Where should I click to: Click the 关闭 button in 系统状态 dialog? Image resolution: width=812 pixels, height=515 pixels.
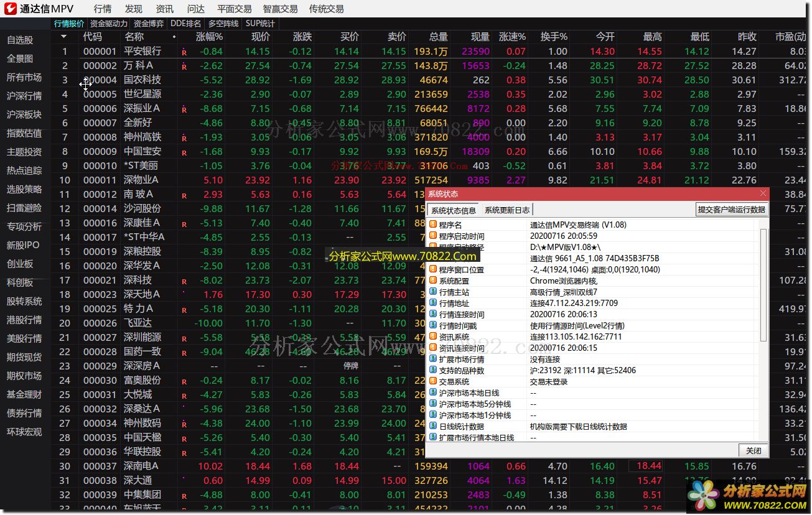pos(753,450)
